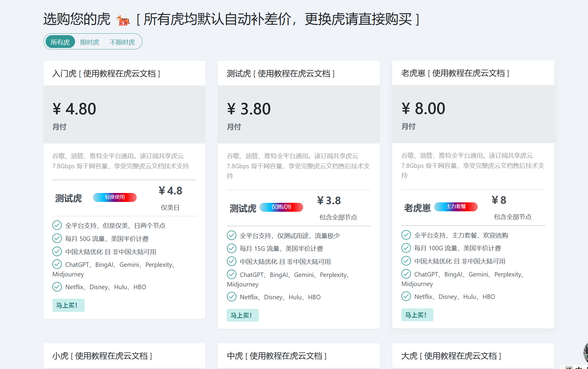Image resolution: width=588 pixels, height=369 pixels.
Task: Open the 中虎 plan card header
Action: pyautogui.click(x=276, y=356)
